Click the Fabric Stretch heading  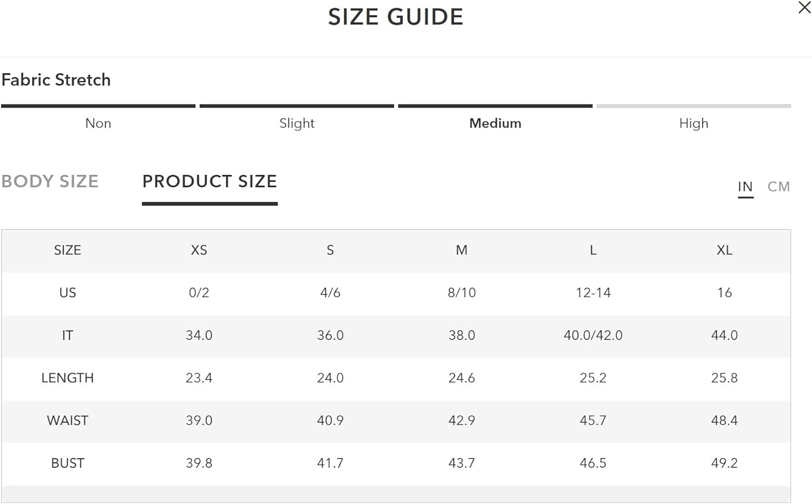(x=56, y=80)
